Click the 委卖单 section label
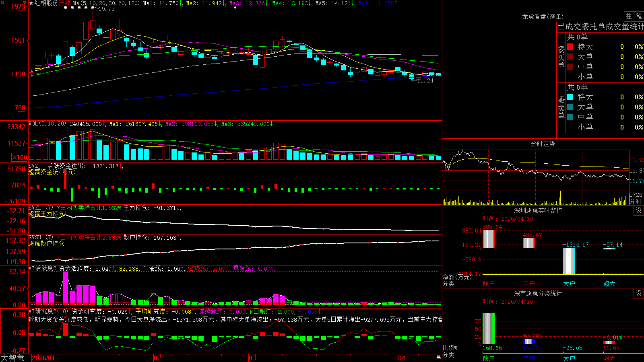644x362 pixels. [x=561, y=107]
